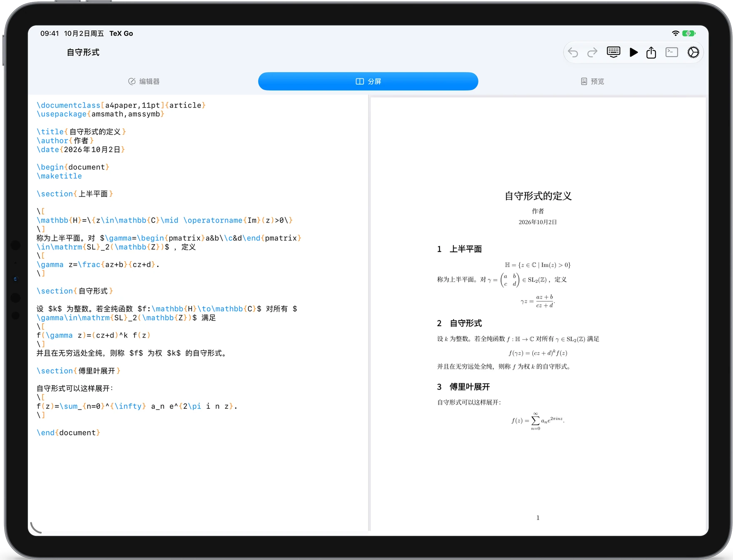
Task: Click the rendered Fourier series formula in preview
Action: tap(538, 421)
